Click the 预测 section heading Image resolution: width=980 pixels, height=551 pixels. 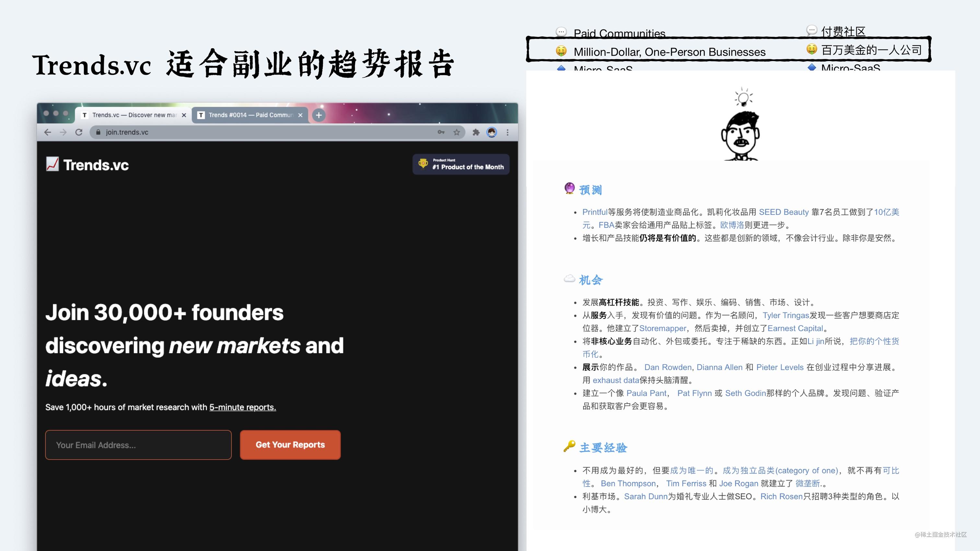[590, 190]
